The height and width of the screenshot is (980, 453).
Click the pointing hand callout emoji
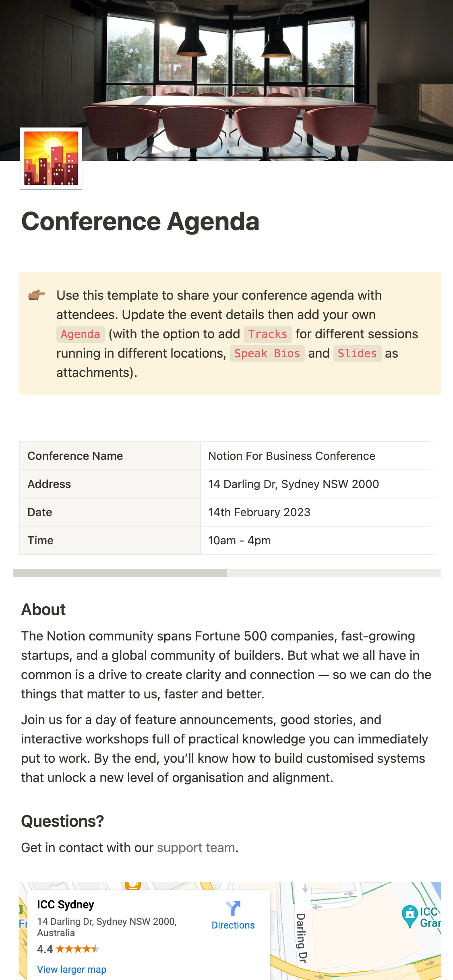click(37, 295)
